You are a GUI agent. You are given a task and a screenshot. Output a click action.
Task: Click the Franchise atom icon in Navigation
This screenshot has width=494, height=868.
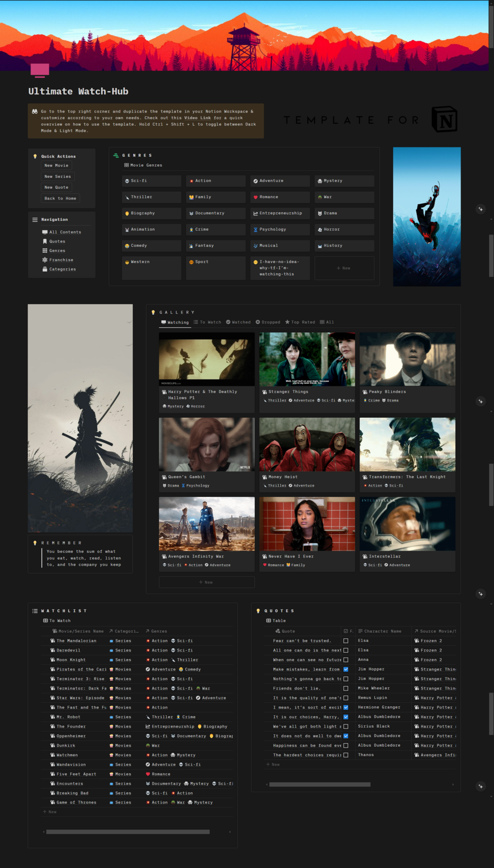tap(45, 260)
